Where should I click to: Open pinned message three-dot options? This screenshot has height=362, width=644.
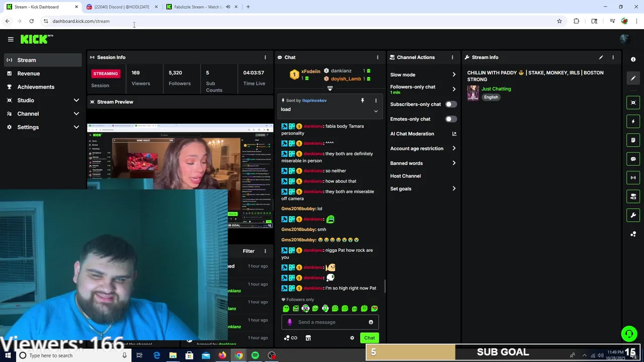pyautogui.click(x=375, y=101)
